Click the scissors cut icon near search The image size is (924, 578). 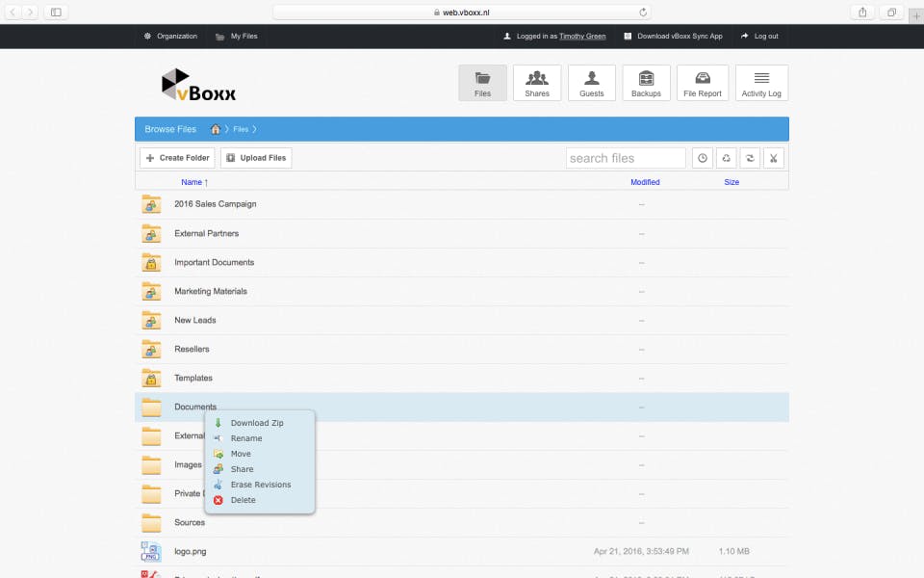(x=774, y=158)
